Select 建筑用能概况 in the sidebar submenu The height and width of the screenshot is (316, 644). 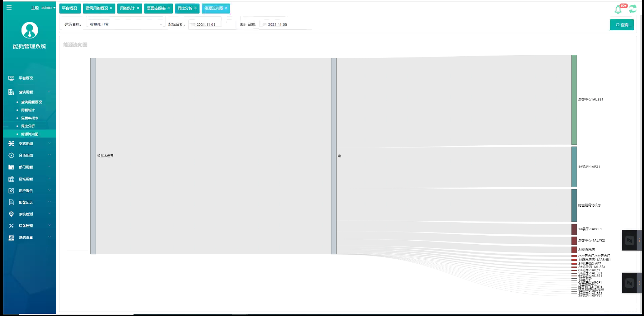[x=31, y=102]
